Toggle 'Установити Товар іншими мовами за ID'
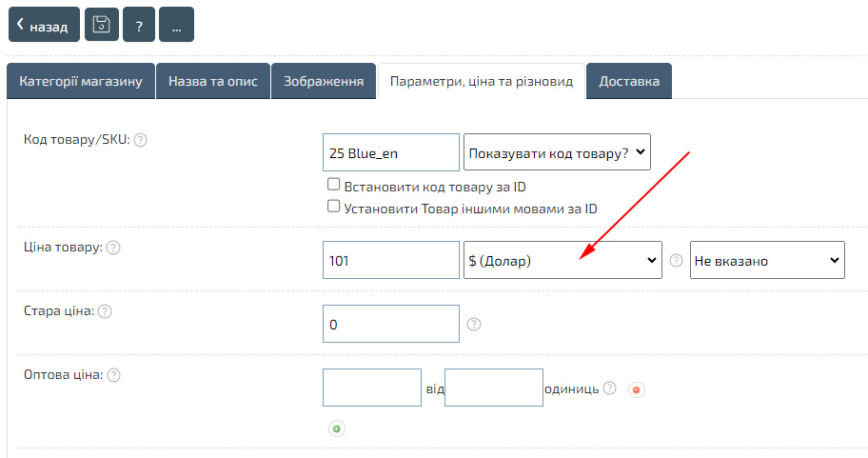The width and height of the screenshot is (868, 458). [x=333, y=207]
